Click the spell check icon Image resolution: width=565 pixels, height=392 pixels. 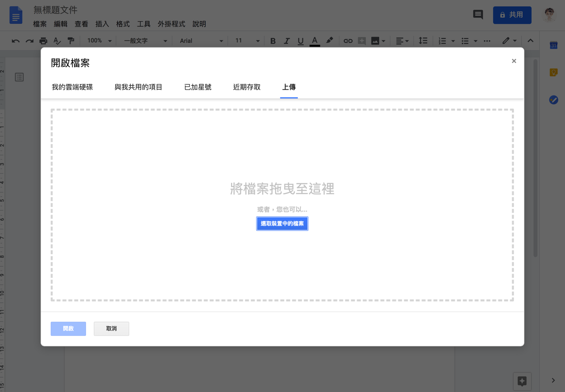(x=57, y=41)
